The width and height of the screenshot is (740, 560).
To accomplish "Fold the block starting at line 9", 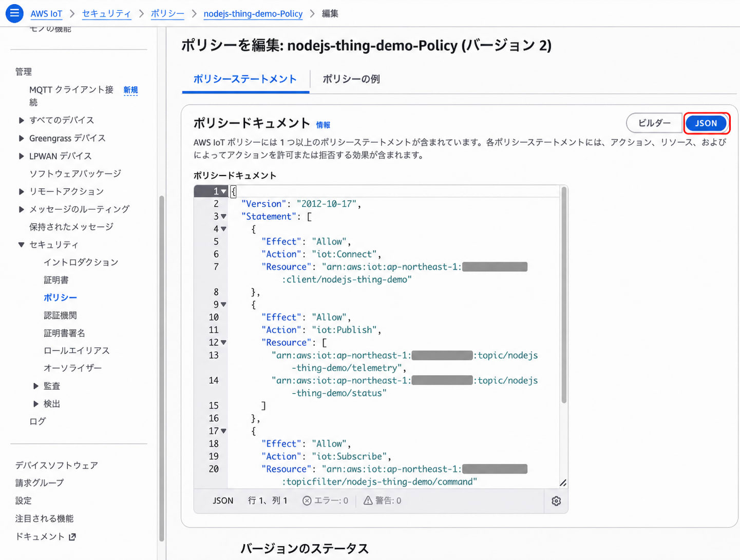I will [x=223, y=305].
